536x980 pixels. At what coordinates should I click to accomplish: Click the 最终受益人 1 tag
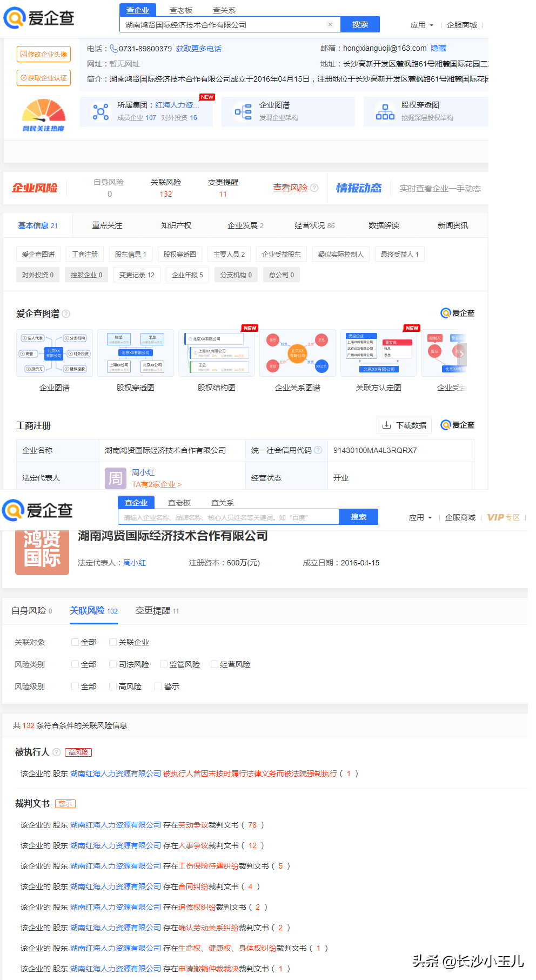point(400,254)
